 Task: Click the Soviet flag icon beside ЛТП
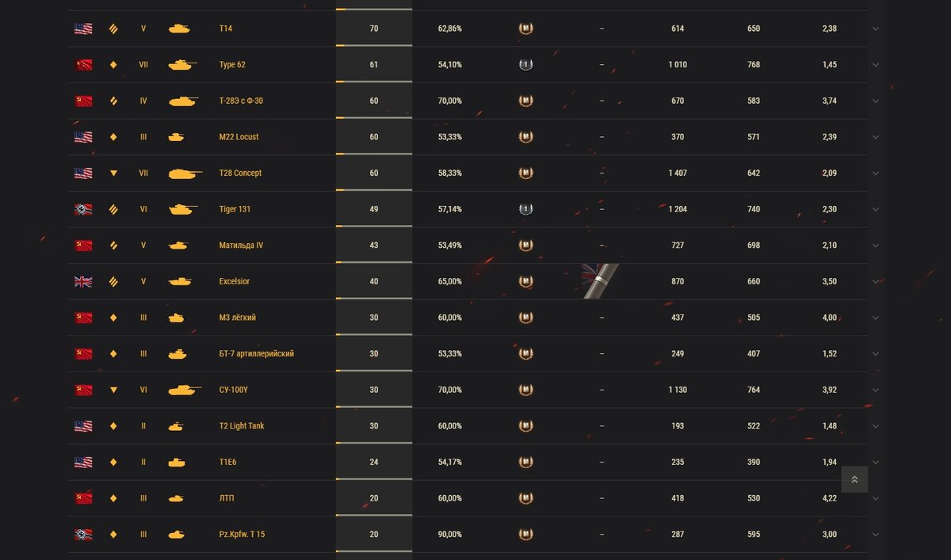click(x=83, y=499)
